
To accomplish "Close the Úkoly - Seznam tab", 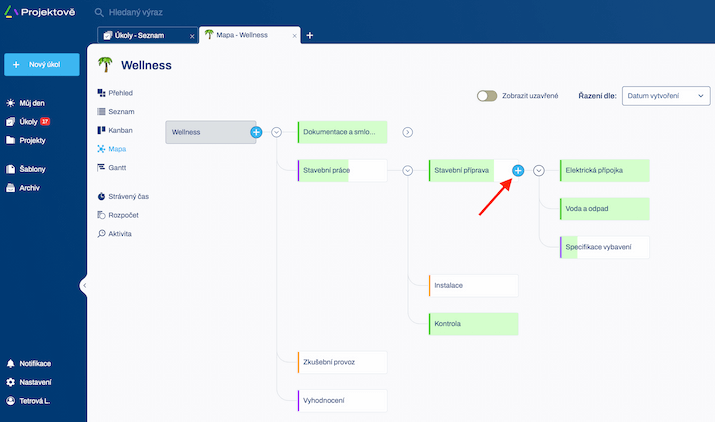I will (192, 36).
